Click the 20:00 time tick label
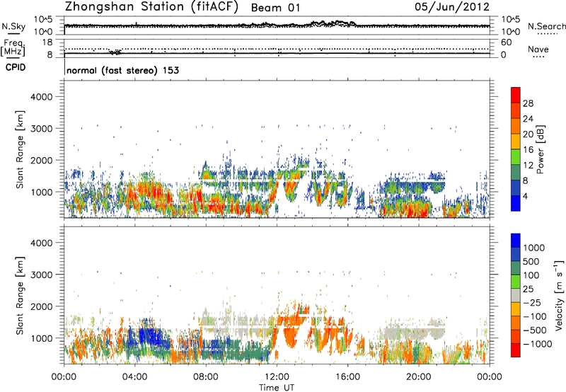This screenshot has width=566, height=392. click(x=419, y=377)
